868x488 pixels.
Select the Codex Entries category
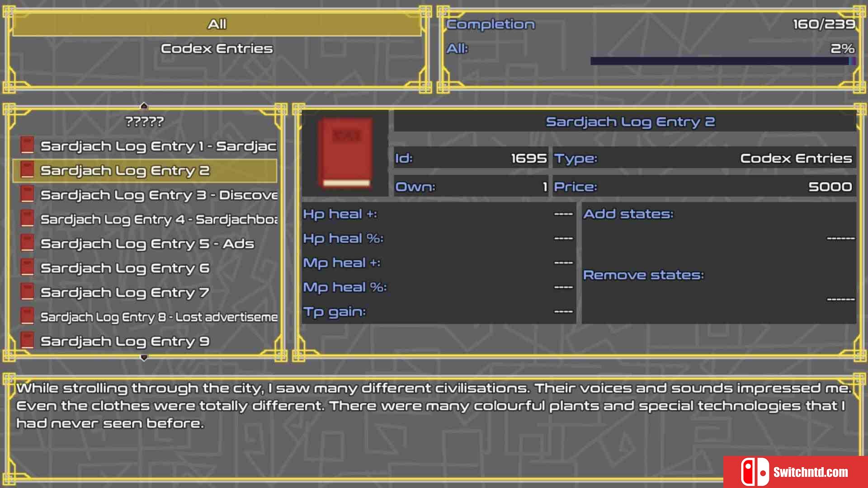217,48
